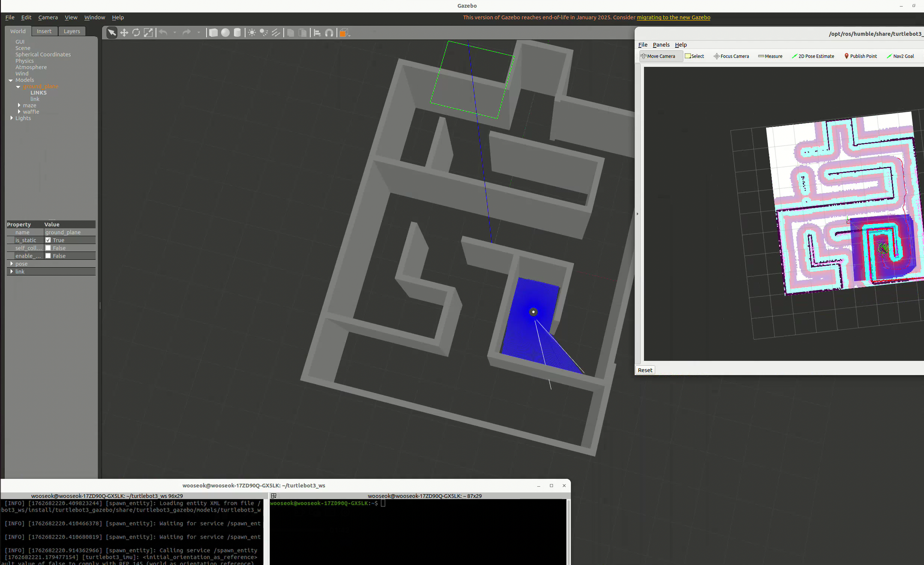
Task: Select Spherical Coordinates in world tree
Action: pos(43,54)
